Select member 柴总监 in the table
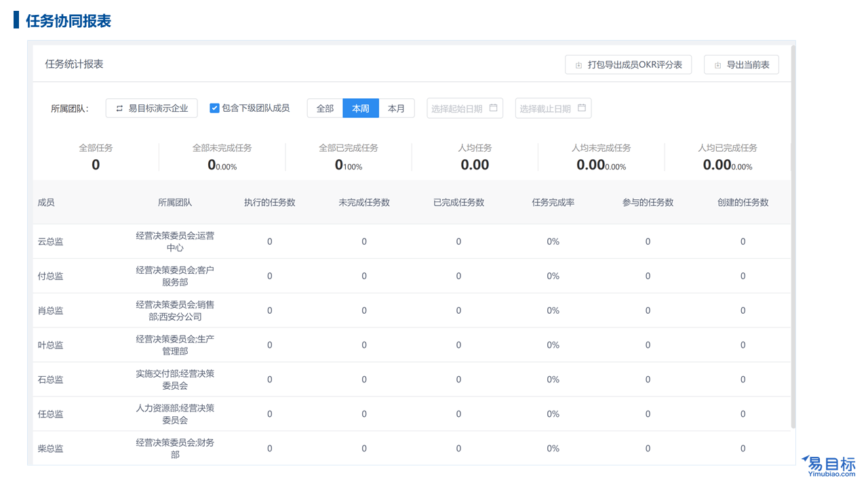868x488 pixels. pyautogui.click(x=51, y=449)
